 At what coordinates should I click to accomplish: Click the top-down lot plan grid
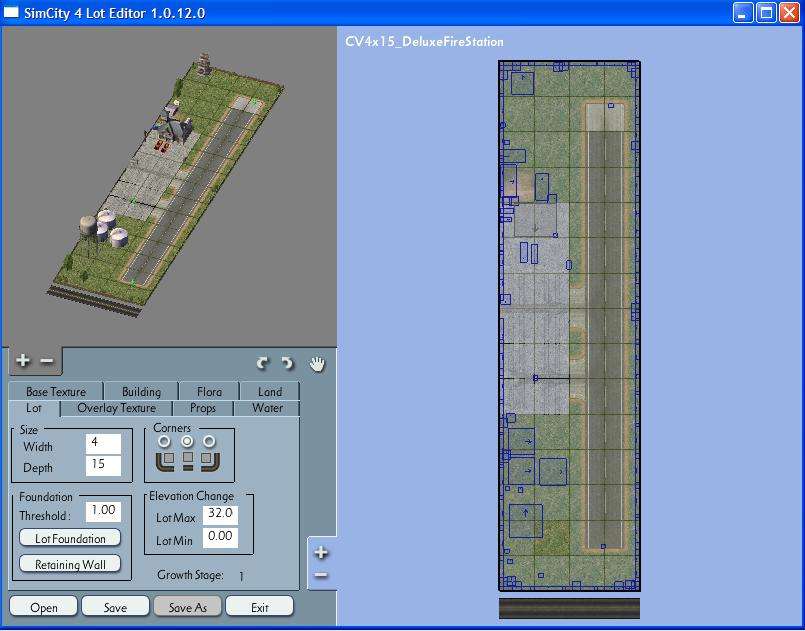(569, 326)
